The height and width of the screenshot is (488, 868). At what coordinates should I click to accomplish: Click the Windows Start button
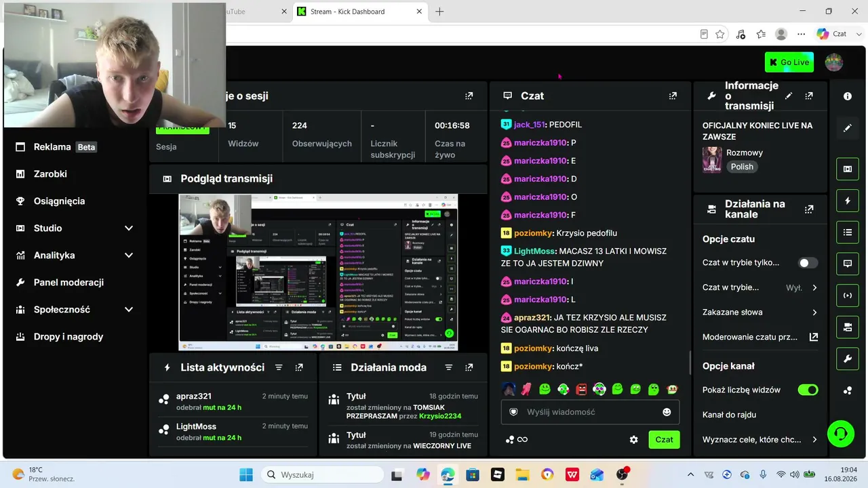click(245, 474)
